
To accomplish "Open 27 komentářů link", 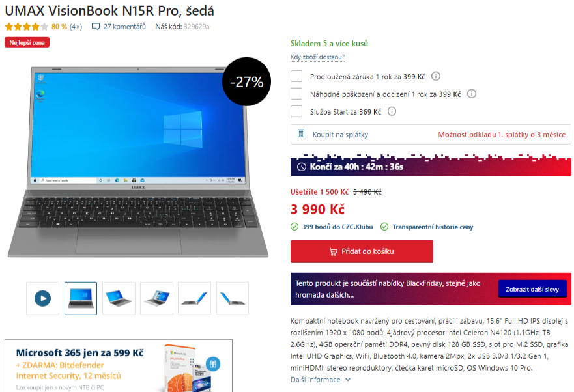I will click(124, 27).
